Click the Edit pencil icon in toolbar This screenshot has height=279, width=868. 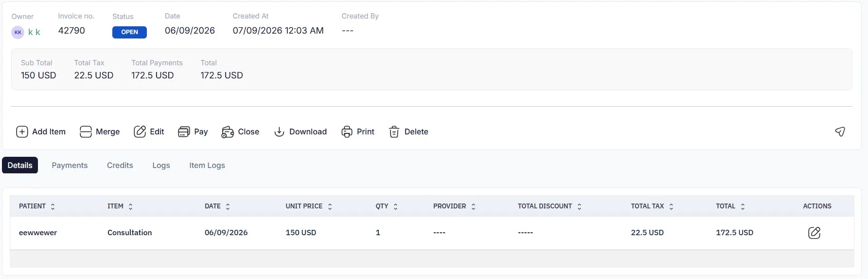pos(140,132)
